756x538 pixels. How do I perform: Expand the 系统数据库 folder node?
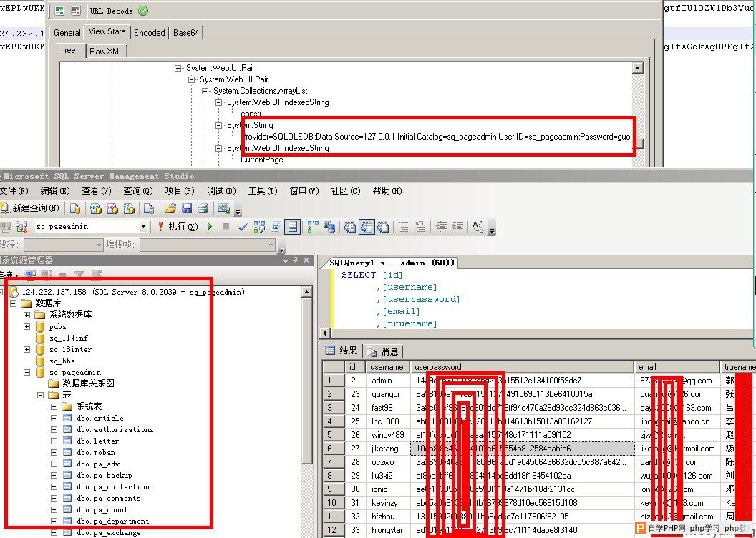26,315
